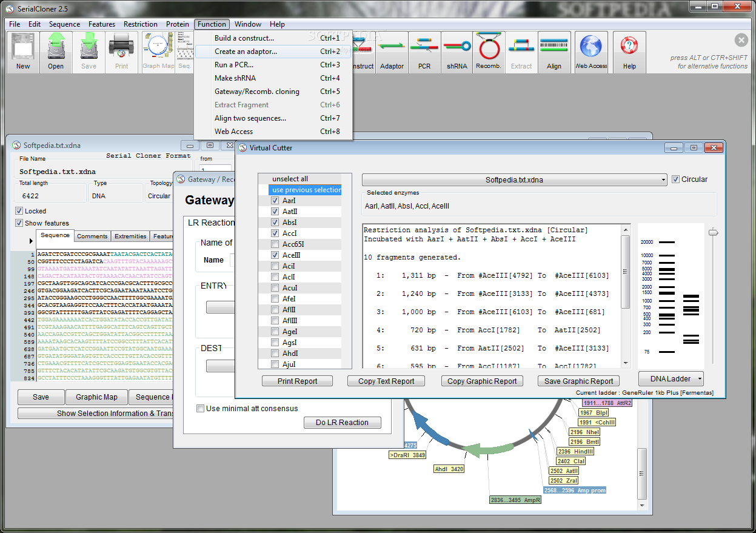Click the Print toolbar icon
756x533 pixels.
point(121,52)
